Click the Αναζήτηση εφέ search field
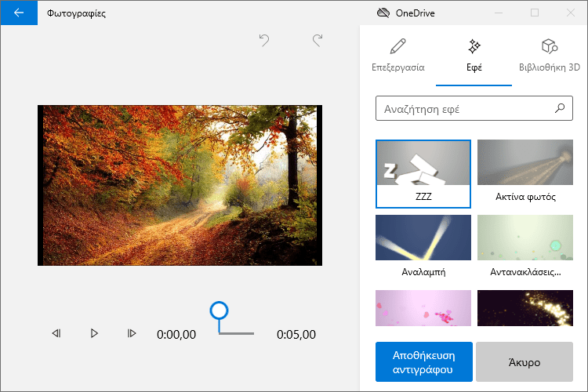The height and width of the screenshot is (392, 588). click(474, 108)
